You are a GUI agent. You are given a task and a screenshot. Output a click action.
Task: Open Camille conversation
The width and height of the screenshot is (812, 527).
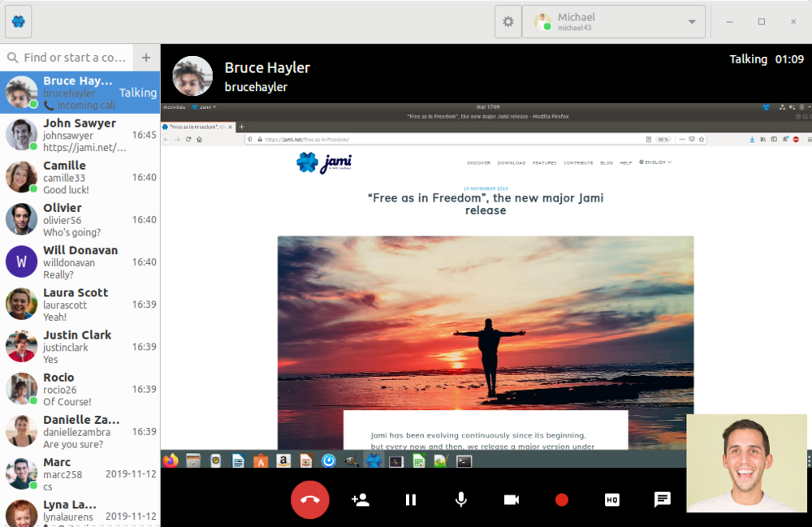[80, 177]
